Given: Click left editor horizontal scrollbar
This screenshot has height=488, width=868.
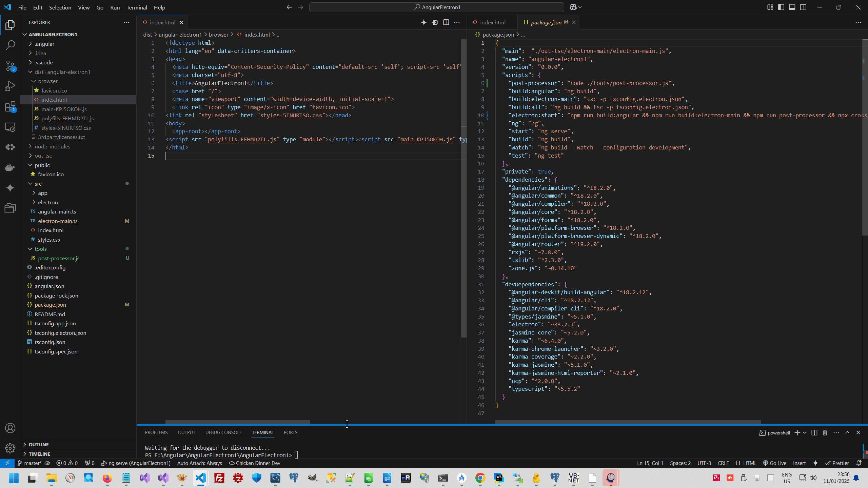Looking at the screenshot, I should (x=237, y=422).
